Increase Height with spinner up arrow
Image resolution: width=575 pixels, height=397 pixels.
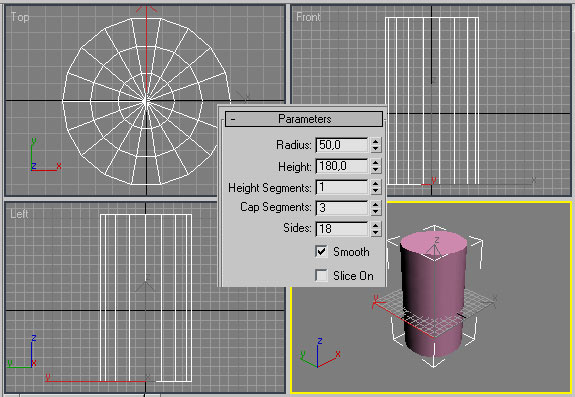tap(375, 162)
